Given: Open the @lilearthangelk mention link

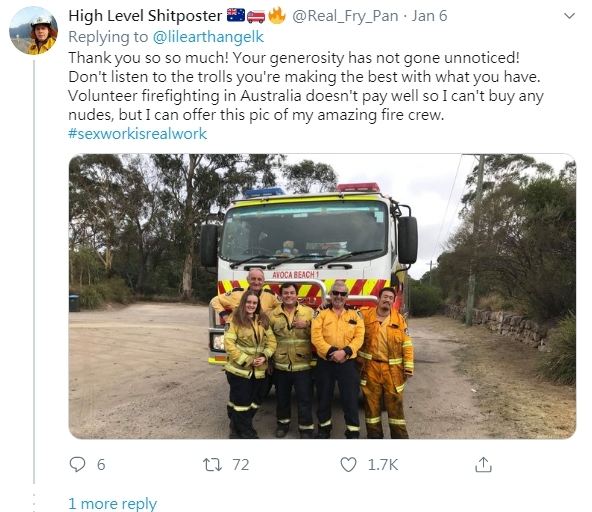Looking at the screenshot, I should [208, 37].
